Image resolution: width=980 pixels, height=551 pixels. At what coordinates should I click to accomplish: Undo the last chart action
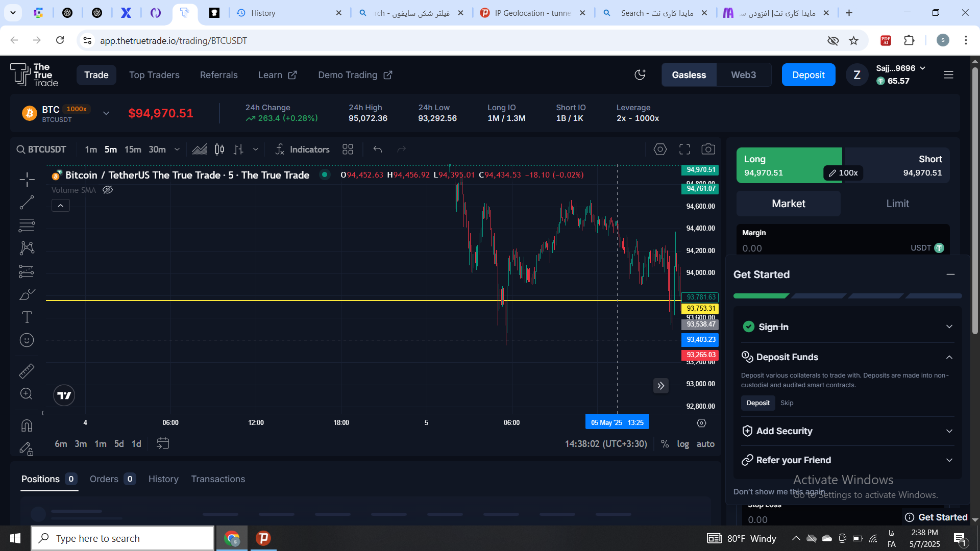[x=378, y=149]
